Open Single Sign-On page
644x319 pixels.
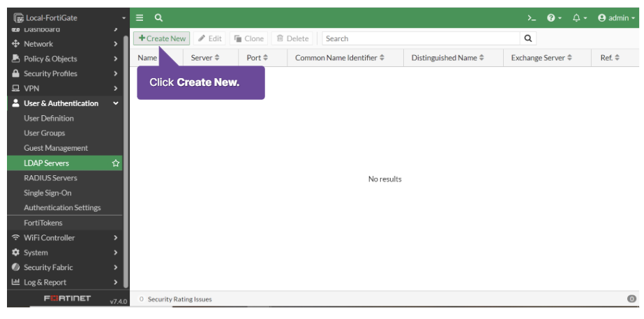(47, 193)
